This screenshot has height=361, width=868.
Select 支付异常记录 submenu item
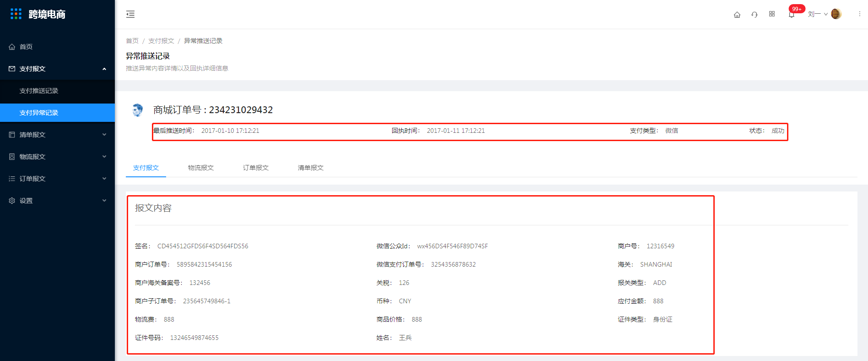pyautogui.click(x=57, y=113)
